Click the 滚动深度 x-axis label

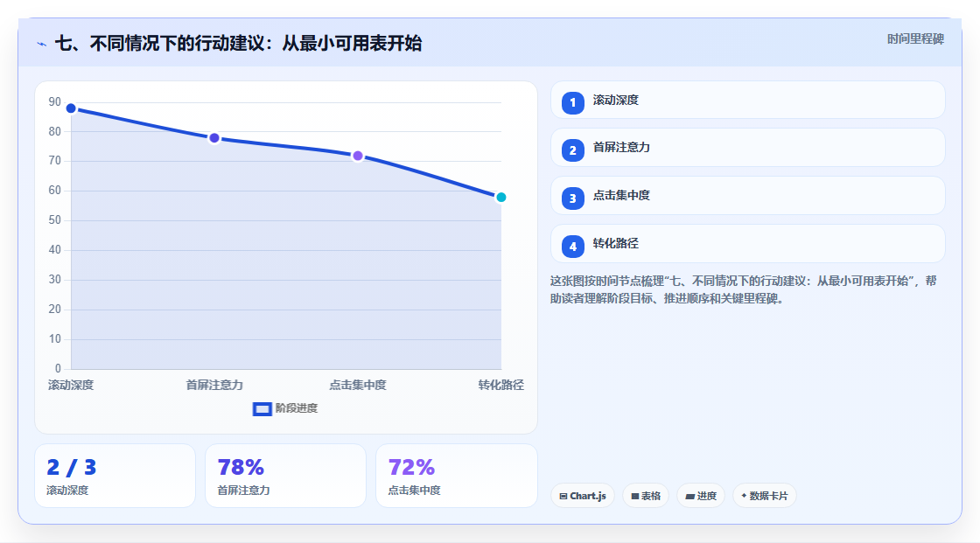(71, 386)
